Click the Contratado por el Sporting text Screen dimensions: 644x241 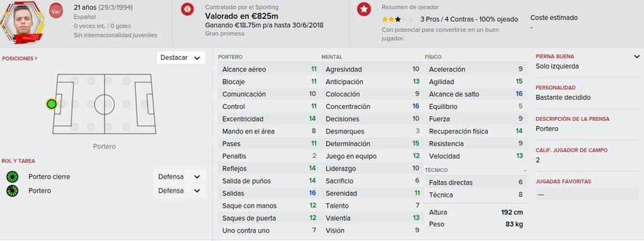(241, 7)
